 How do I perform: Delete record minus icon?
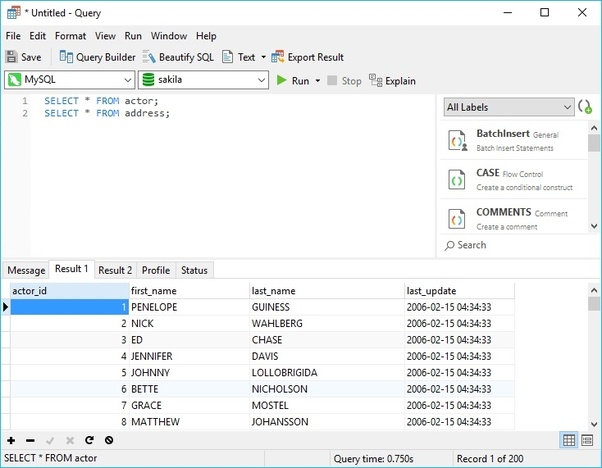30,440
